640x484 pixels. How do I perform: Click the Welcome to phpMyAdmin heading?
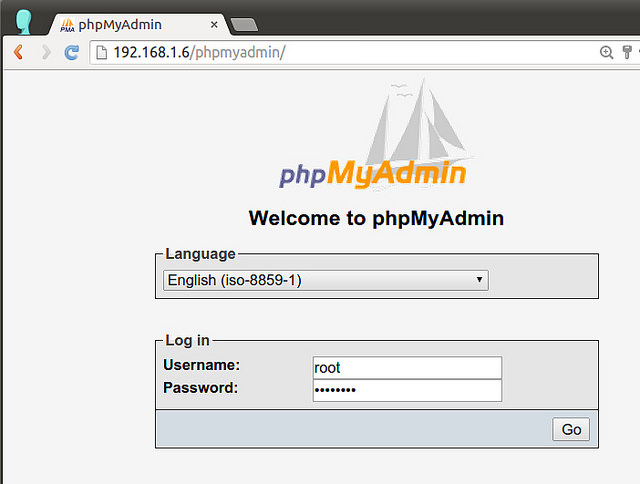pyautogui.click(x=375, y=218)
